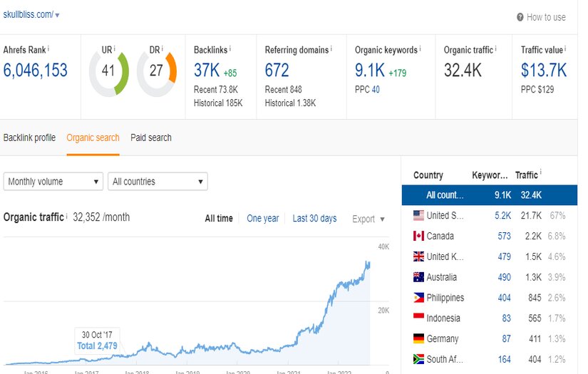This screenshot has height=374, width=588.
Task: Open the Export dropdown menu
Action: [x=368, y=219]
